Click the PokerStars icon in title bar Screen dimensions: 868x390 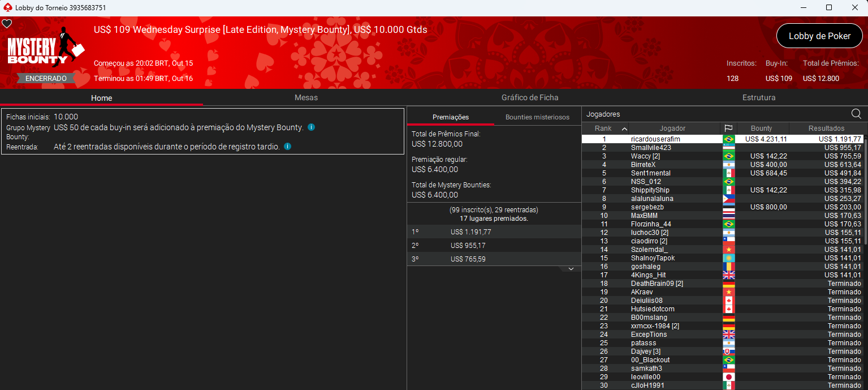7,8
